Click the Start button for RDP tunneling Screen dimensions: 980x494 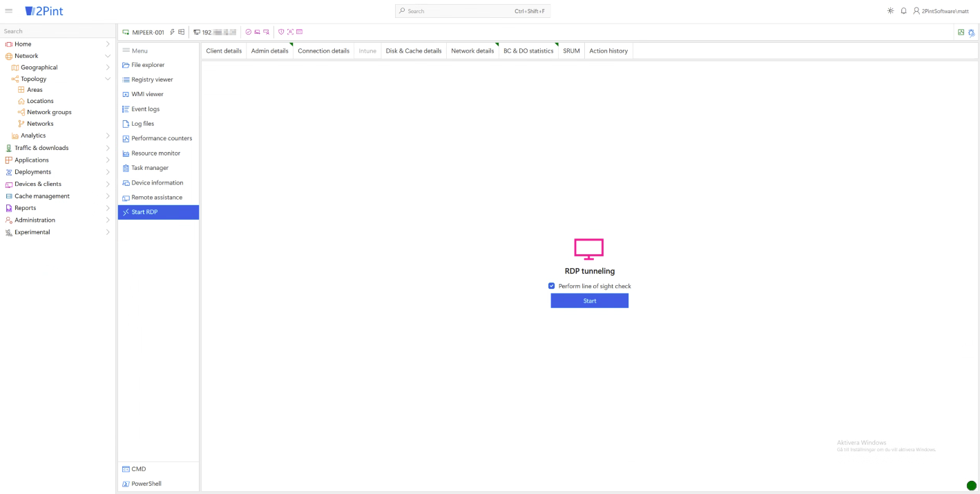(x=590, y=301)
